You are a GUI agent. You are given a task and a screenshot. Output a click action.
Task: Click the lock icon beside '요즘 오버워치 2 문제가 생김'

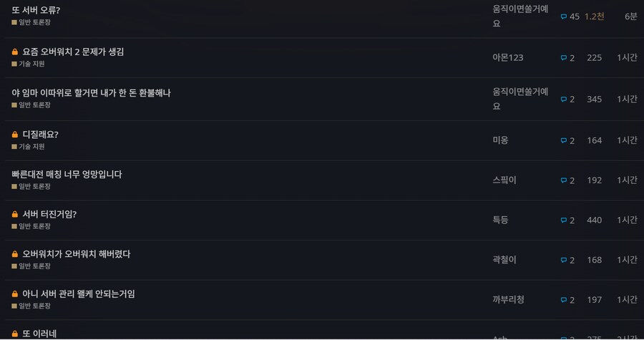[15, 52]
